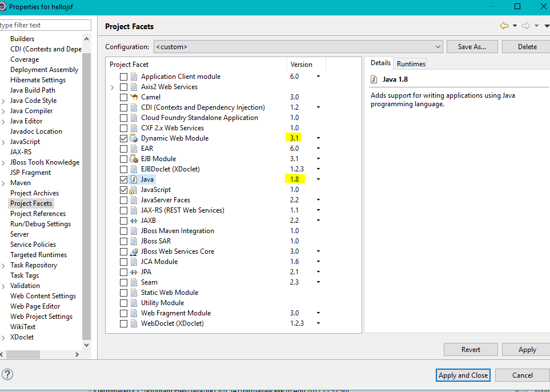The height and width of the screenshot is (392, 550).
Task: Click the sidebar vertical scrollbar up arrow
Action: coord(86,39)
